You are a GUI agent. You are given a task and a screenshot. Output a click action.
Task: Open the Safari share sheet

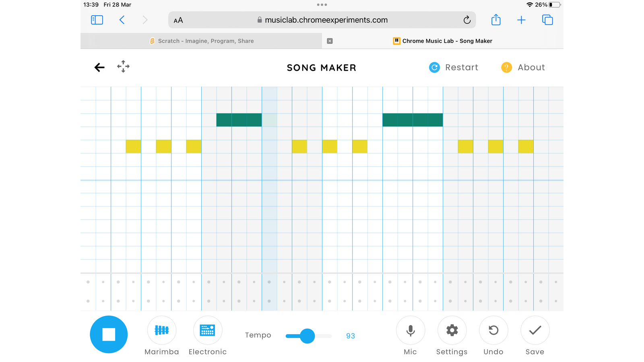[496, 20]
